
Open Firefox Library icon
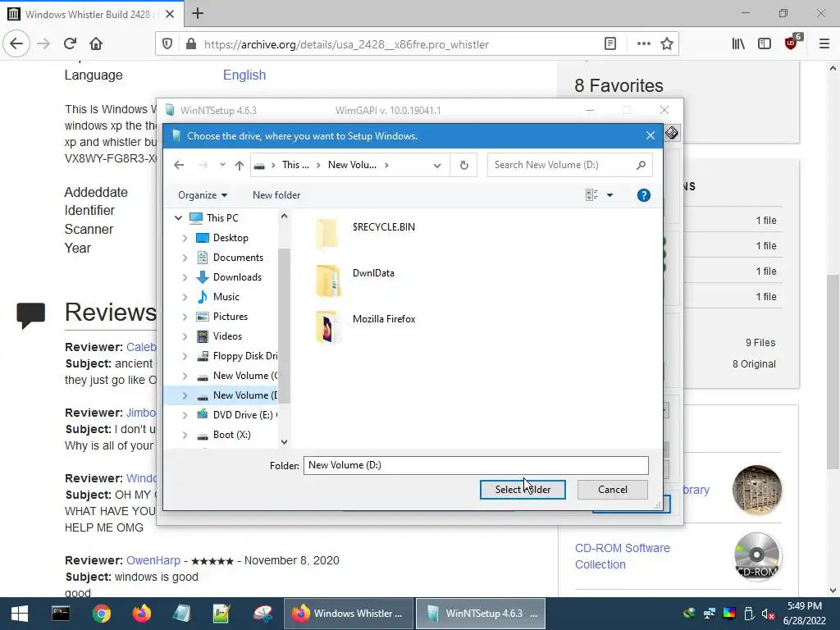738,44
